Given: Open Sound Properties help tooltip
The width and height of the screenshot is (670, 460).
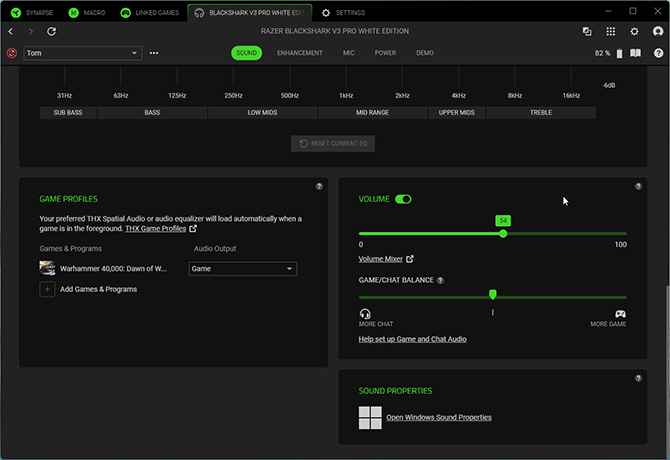Looking at the screenshot, I should 638,378.
